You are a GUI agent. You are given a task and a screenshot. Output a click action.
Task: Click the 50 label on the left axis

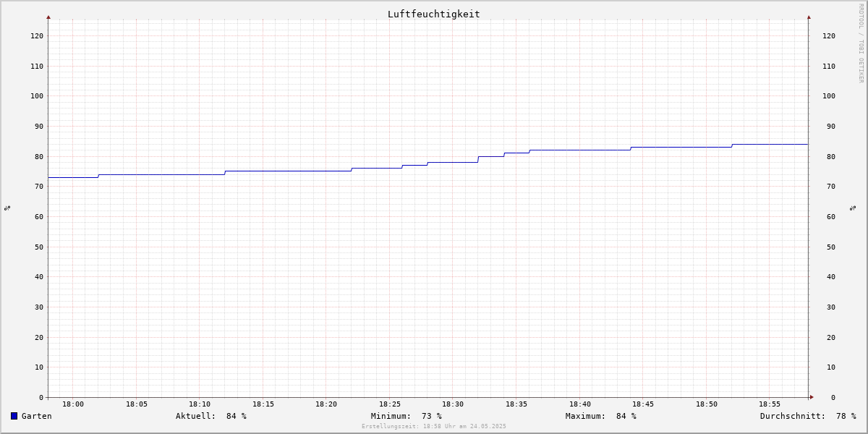39,247
